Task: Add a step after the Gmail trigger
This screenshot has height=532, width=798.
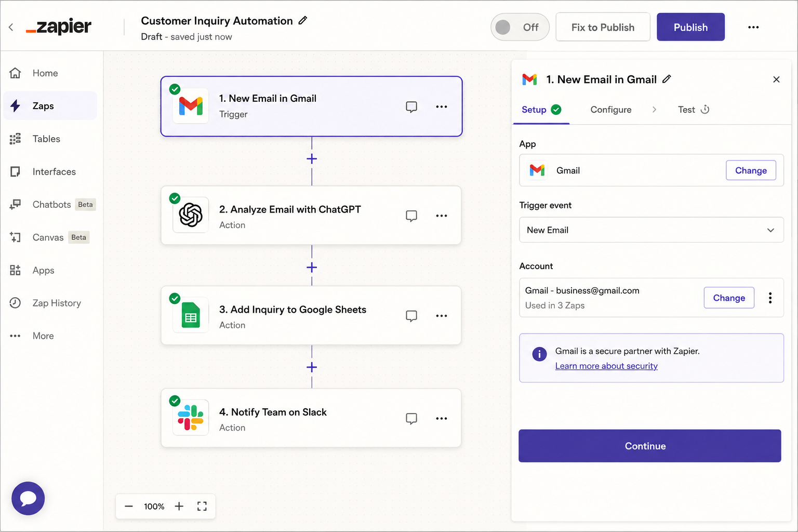Action: click(x=312, y=159)
